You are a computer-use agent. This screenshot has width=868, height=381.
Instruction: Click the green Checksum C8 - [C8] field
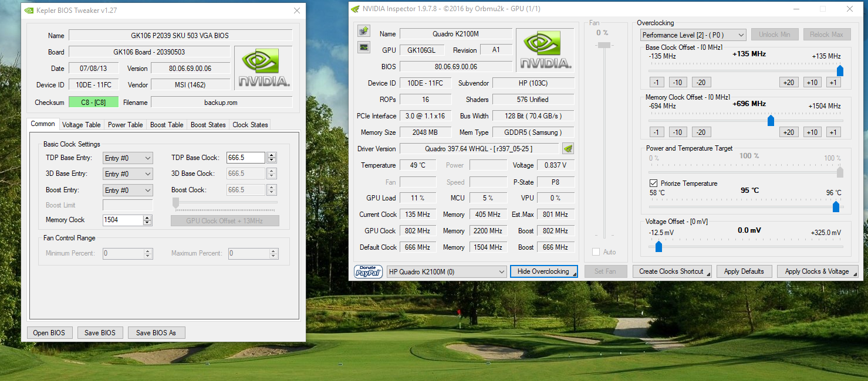tap(93, 103)
